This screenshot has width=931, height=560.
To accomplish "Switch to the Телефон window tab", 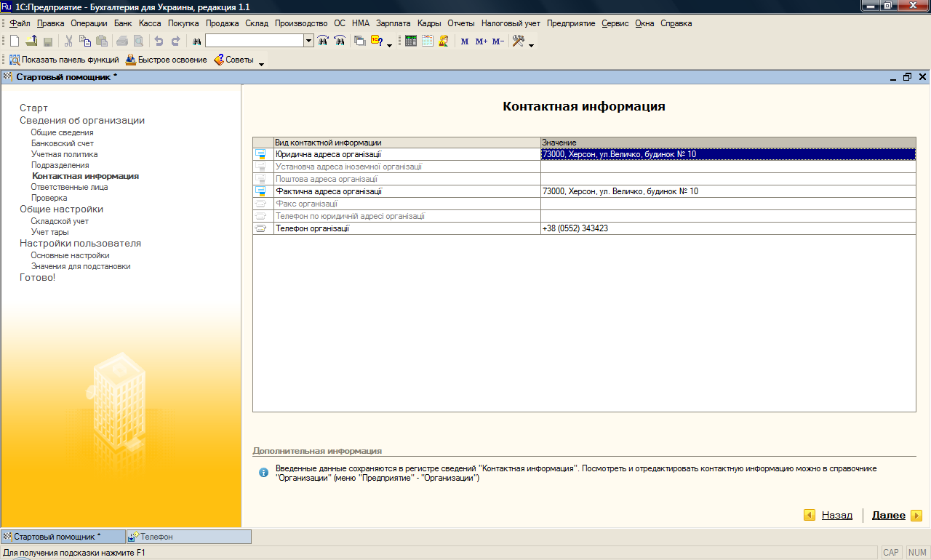I will pyautogui.click(x=188, y=537).
